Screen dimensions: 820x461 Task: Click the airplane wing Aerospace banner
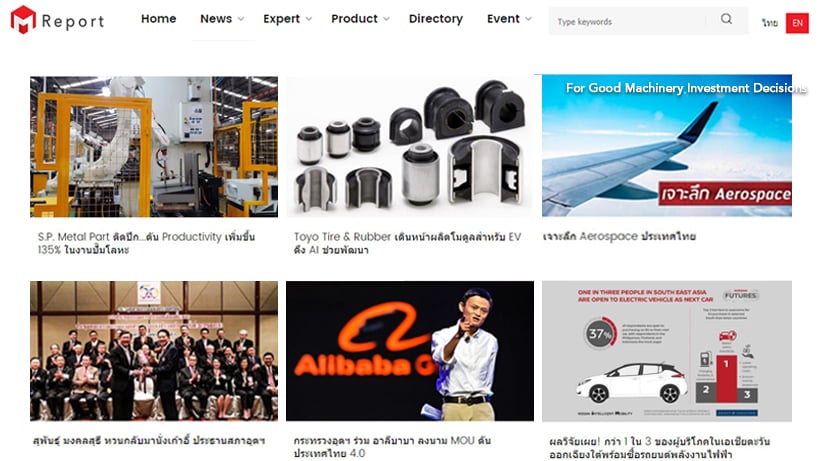(x=667, y=145)
